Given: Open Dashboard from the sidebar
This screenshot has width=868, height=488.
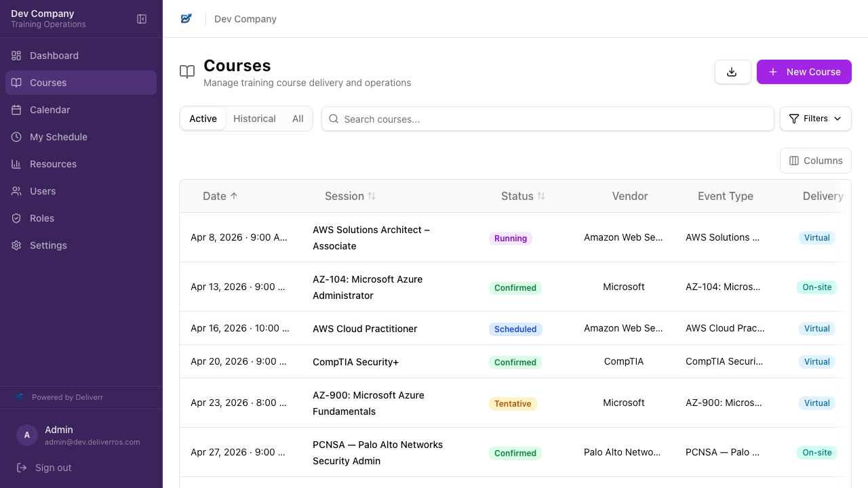Looking at the screenshot, I should [81, 56].
